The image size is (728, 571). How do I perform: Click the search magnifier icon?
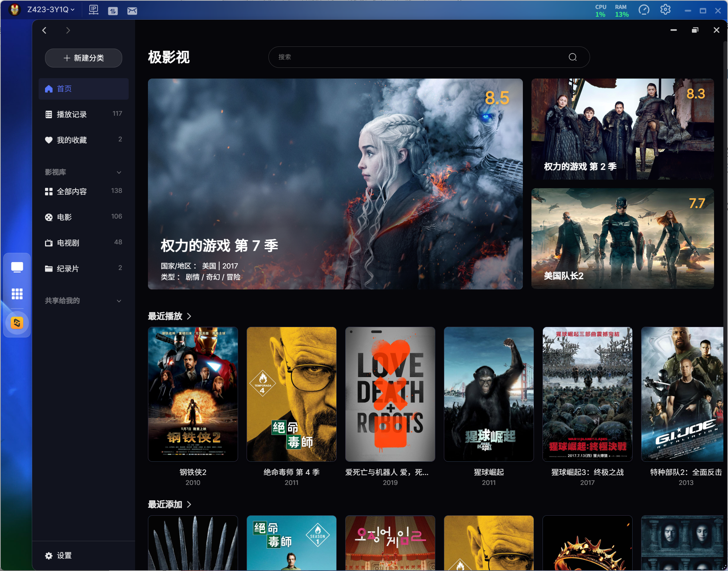(x=573, y=57)
